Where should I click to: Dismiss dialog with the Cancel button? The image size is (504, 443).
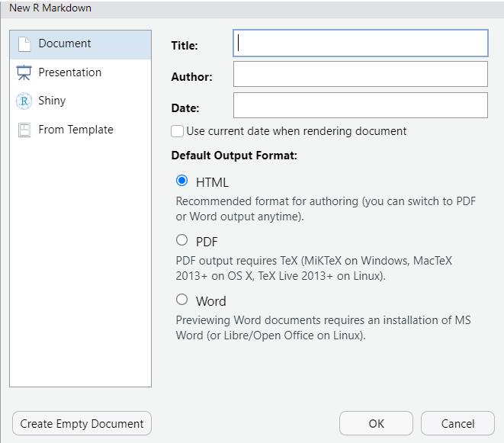coord(457,423)
